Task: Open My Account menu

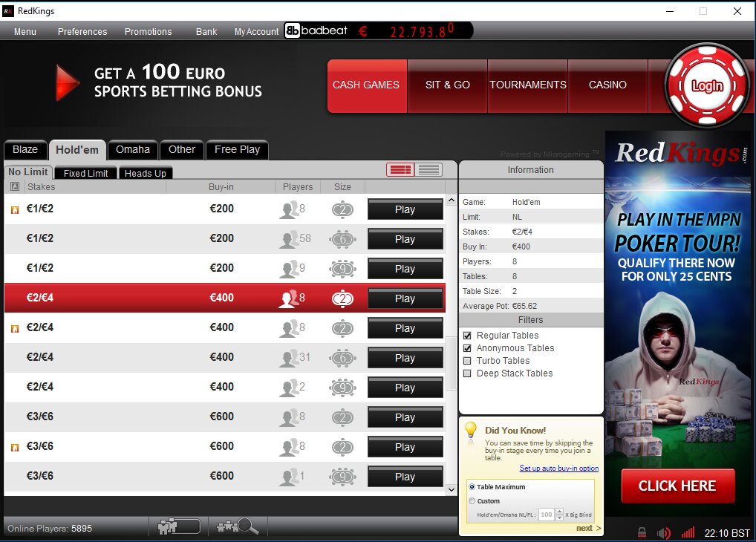Action: coord(256,32)
